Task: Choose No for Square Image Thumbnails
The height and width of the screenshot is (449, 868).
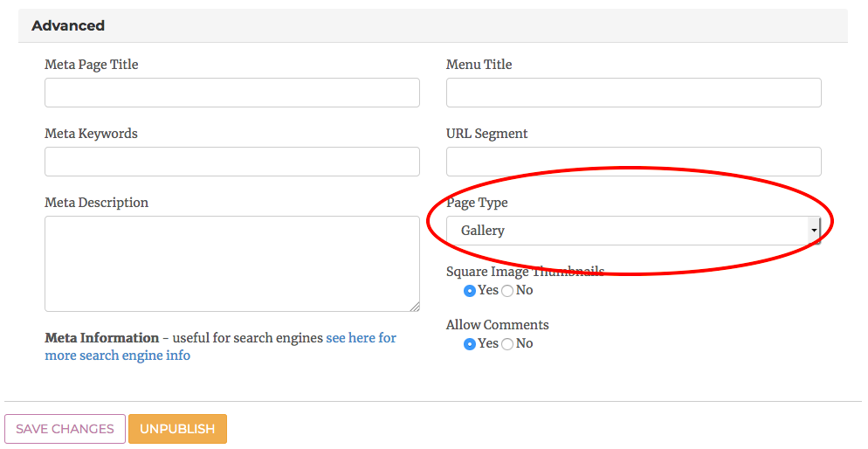Action: point(507,291)
